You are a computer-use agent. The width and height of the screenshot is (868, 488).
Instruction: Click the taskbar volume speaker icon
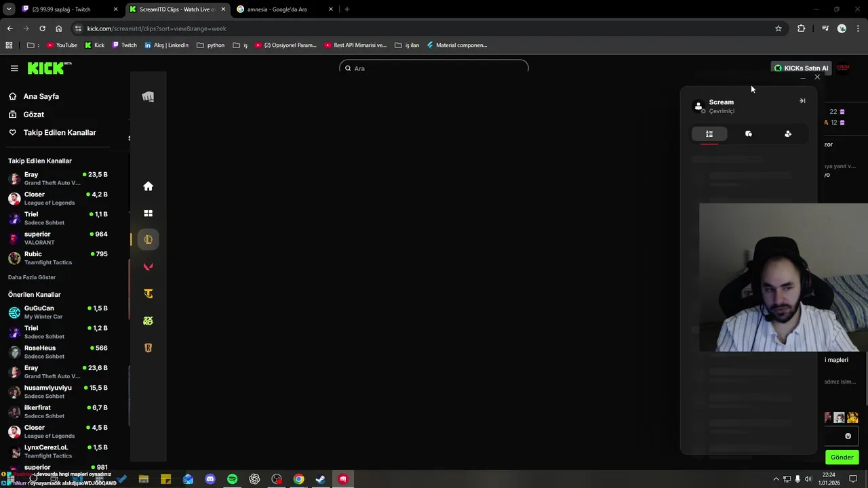click(x=808, y=479)
